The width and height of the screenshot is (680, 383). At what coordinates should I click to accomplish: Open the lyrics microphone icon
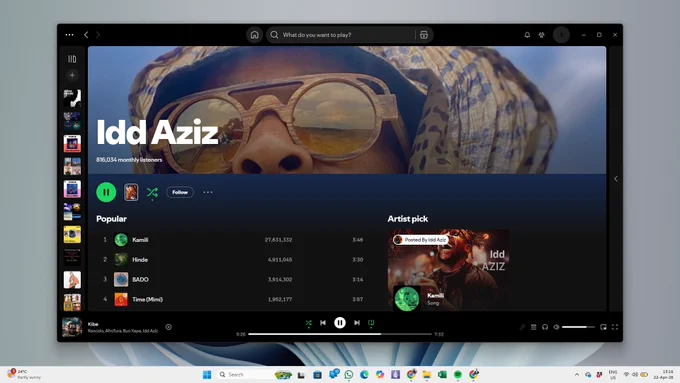(522, 327)
